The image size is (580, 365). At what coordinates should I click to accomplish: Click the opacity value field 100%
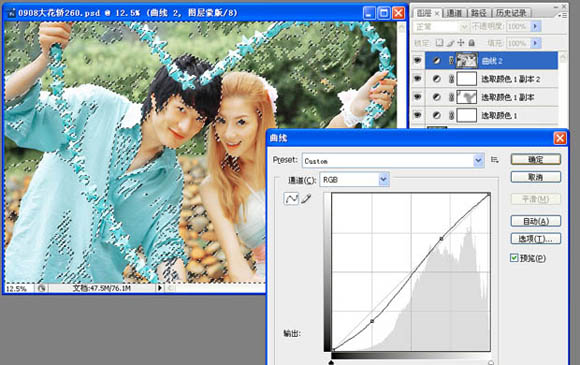(x=517, y=26)
